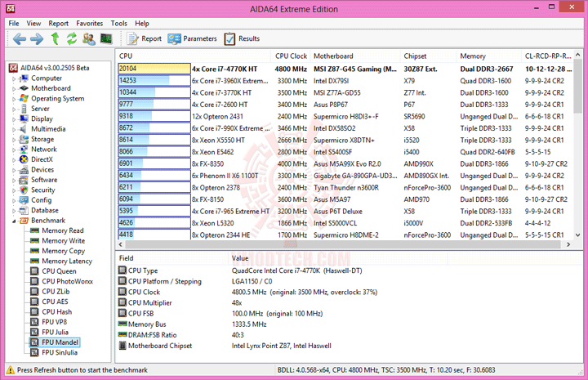Open the File menu
This screenshot has height=380, width=588.
(x=14, y=23)
